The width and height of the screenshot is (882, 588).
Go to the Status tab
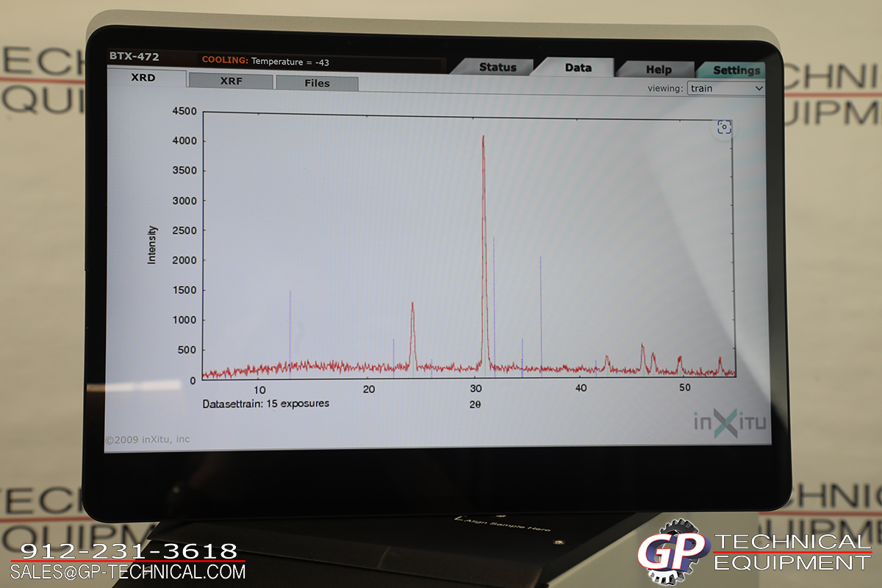tap(498, 68)
